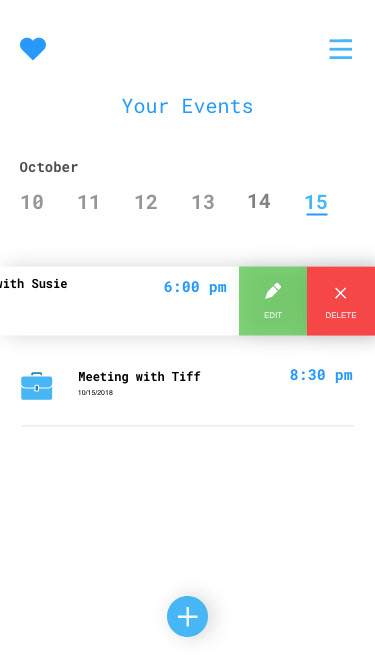Add a new event with plus button

pyautogui.click(x=188, y=616)
